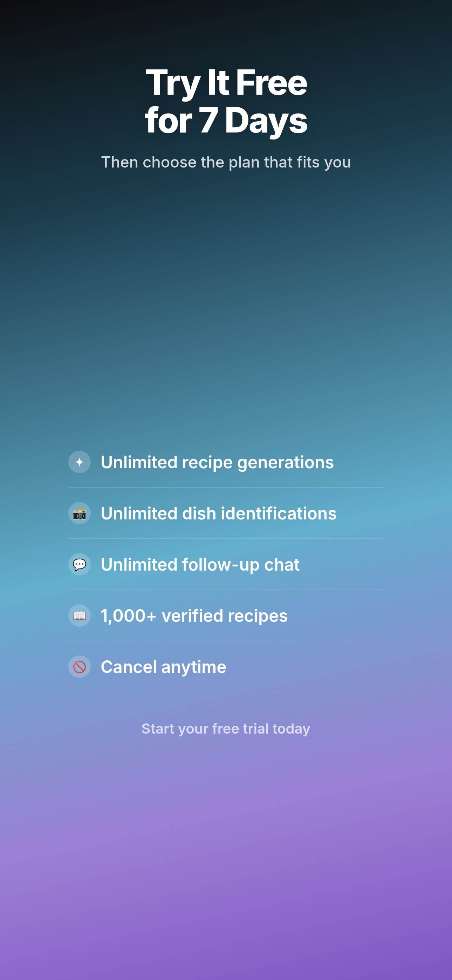Tap the word 'Free' in the headline
This screenshot has width=452, height=980.
point(272,83)
